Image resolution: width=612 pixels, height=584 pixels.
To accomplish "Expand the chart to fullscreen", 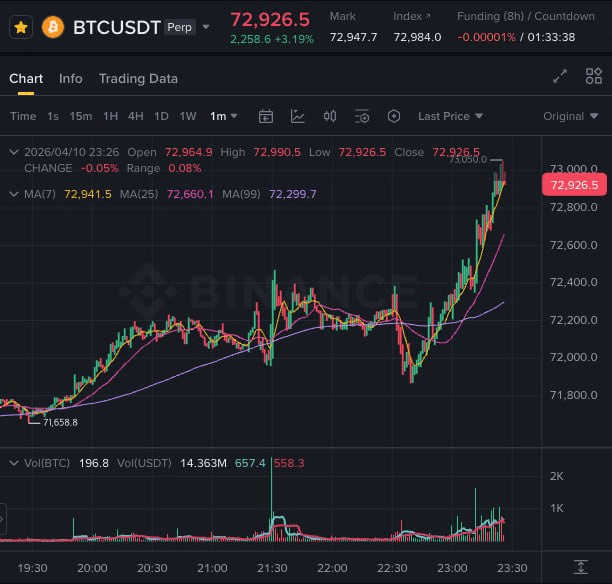I will click(560, 77).
